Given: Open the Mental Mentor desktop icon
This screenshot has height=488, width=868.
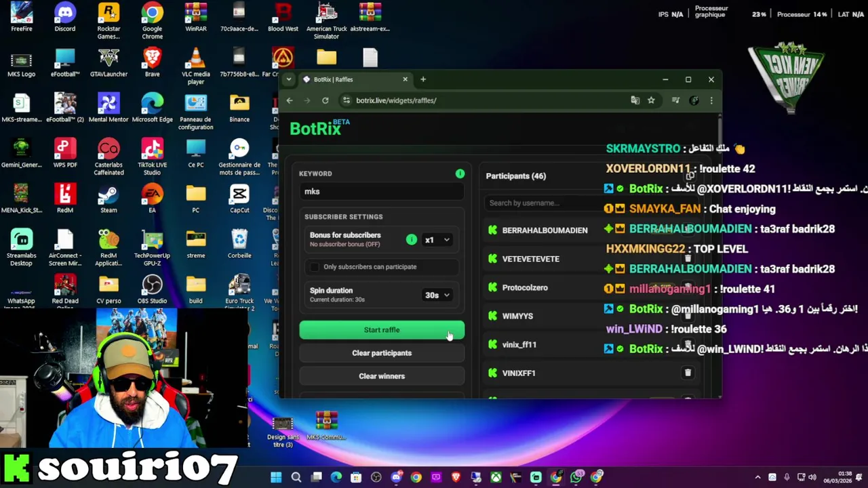Looking at the screenshot, I should click(108, 108).
